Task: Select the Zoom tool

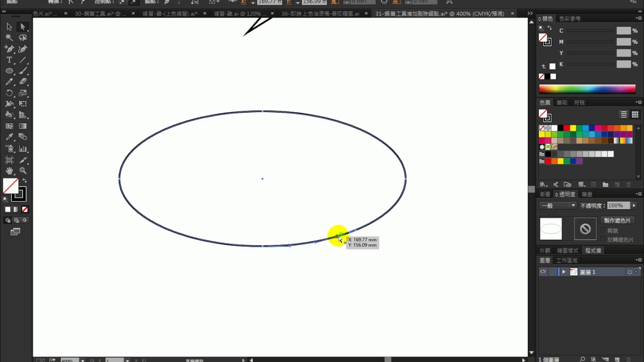Action: (x=23, y=171)
